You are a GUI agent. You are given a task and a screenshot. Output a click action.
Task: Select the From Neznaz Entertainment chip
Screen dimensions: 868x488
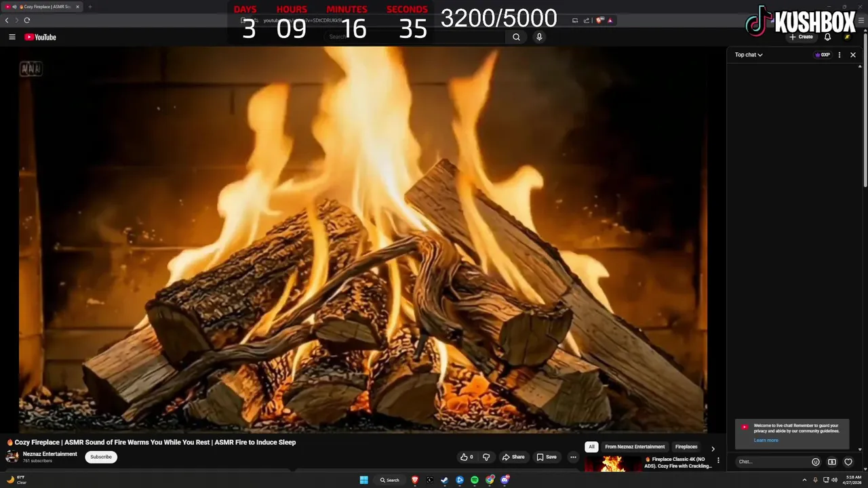(635, 447)
